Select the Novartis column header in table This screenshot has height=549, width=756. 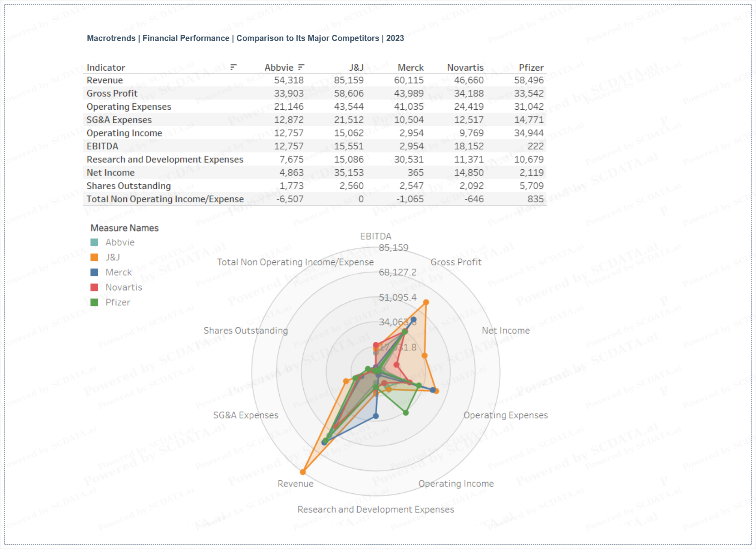[x=465, y=67]
